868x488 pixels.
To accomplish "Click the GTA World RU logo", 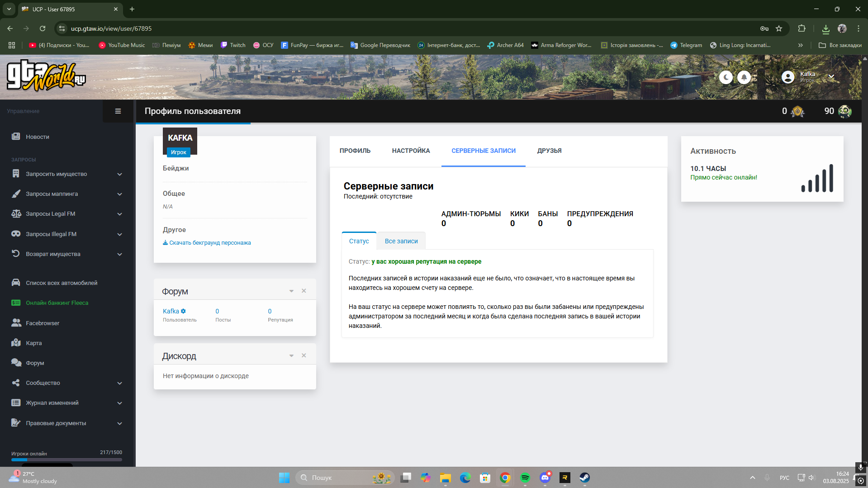I will coord(46,76).
